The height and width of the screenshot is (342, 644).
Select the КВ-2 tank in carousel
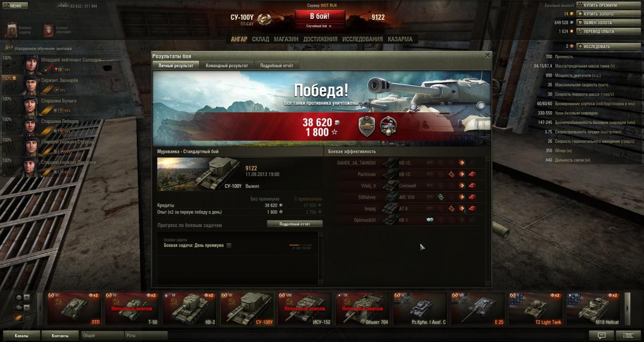pyautogui.click(x=190, y=309)
